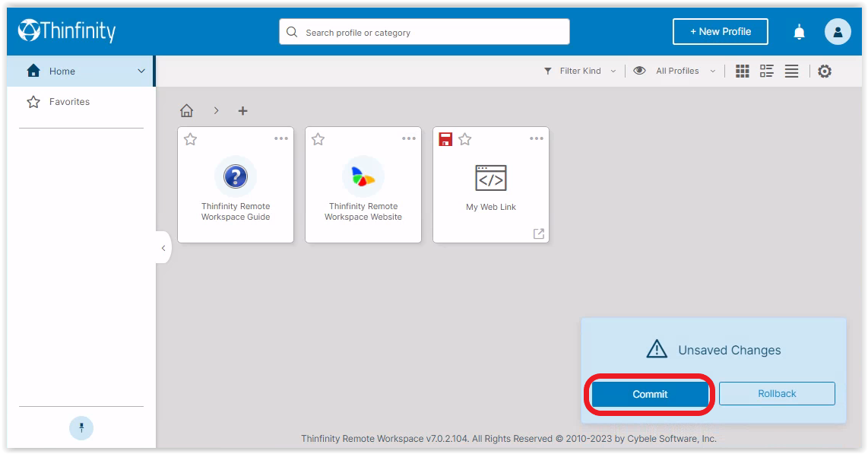This screenshot has height=454, width=868.
Task: Open the Filter Kind dropdown
Action: pos(580,71)
